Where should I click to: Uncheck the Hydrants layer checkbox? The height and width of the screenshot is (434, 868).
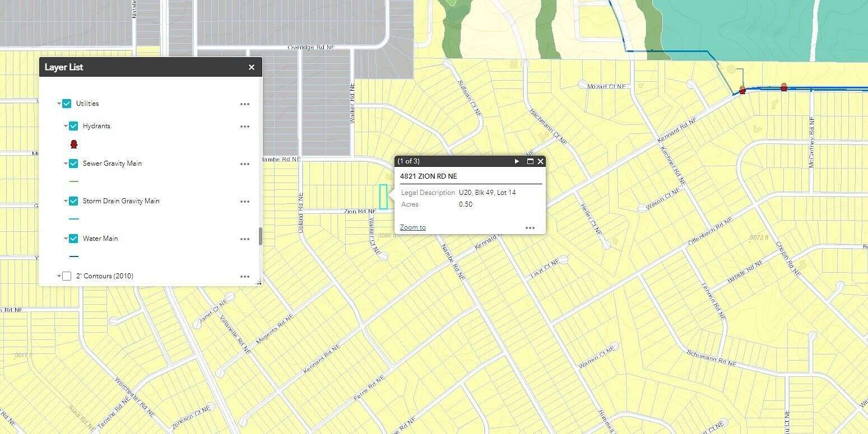click(73, 126)
